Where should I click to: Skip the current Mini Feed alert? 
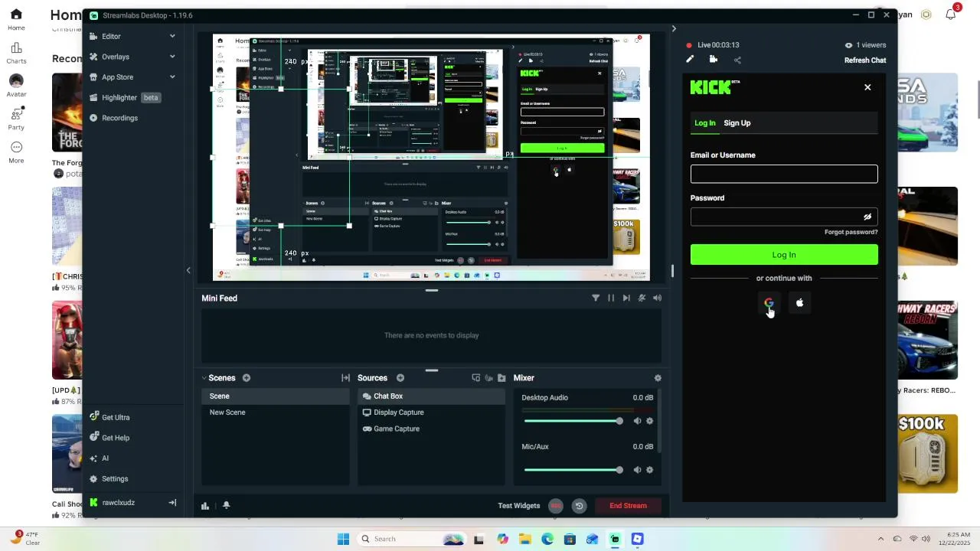(626, 298)
